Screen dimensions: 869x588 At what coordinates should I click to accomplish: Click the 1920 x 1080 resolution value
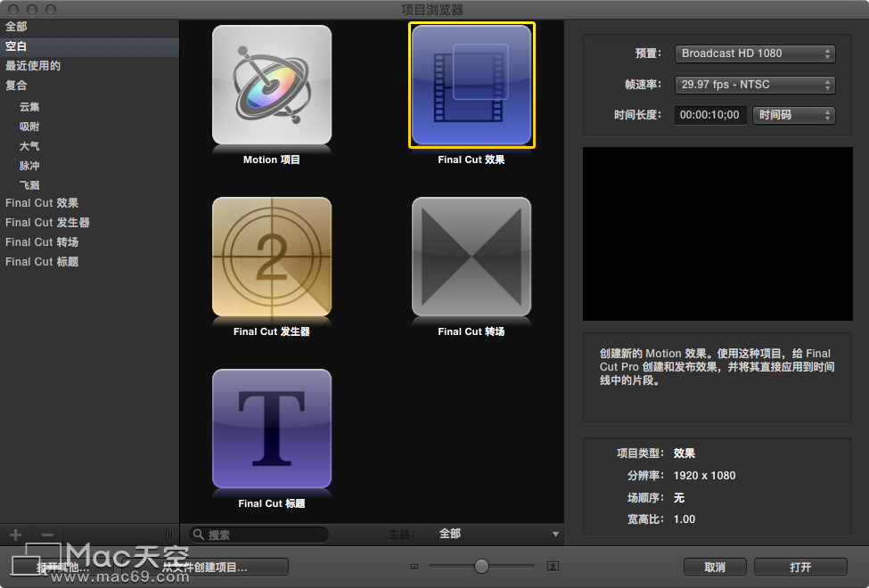[x=704, y=476]
